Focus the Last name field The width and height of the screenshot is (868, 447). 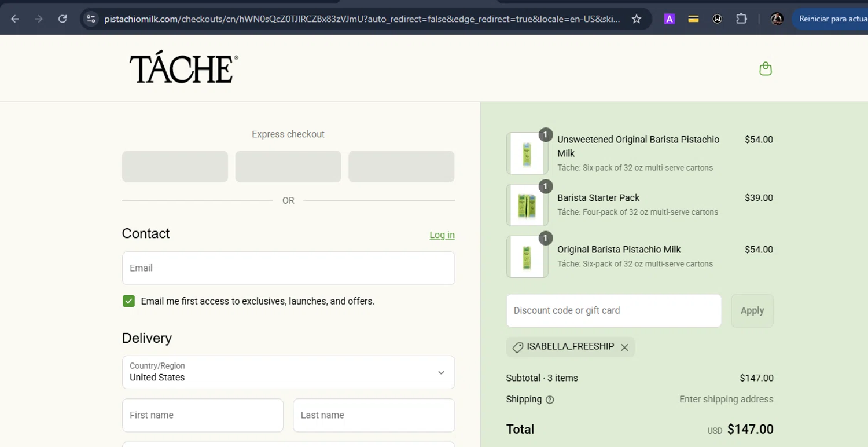point(374,415)
